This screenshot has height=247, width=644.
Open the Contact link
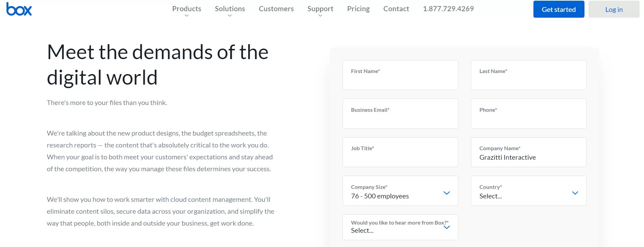pyautogui.click(x=396, y=9)
